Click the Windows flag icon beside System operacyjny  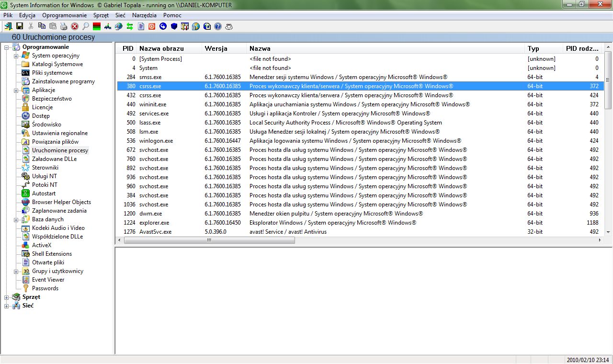tap(25, 56)
